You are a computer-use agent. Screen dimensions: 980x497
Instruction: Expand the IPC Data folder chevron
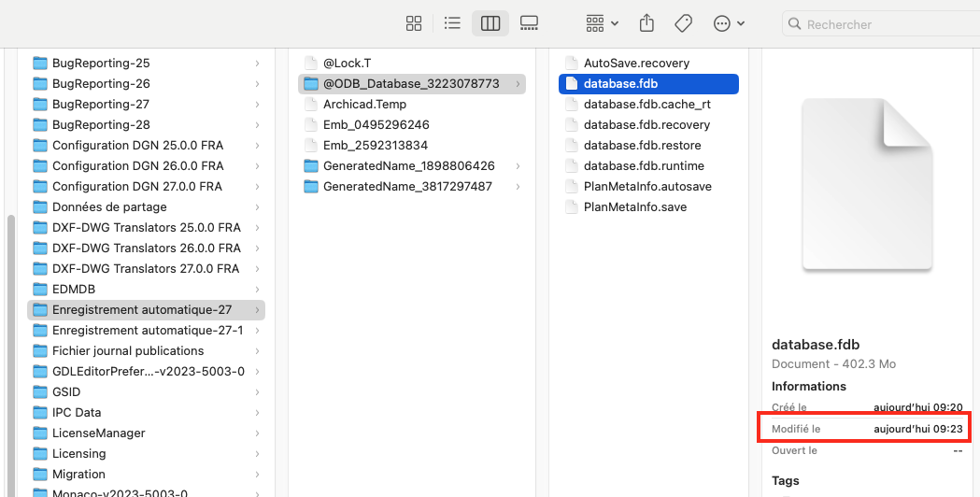tap(257, 413)
